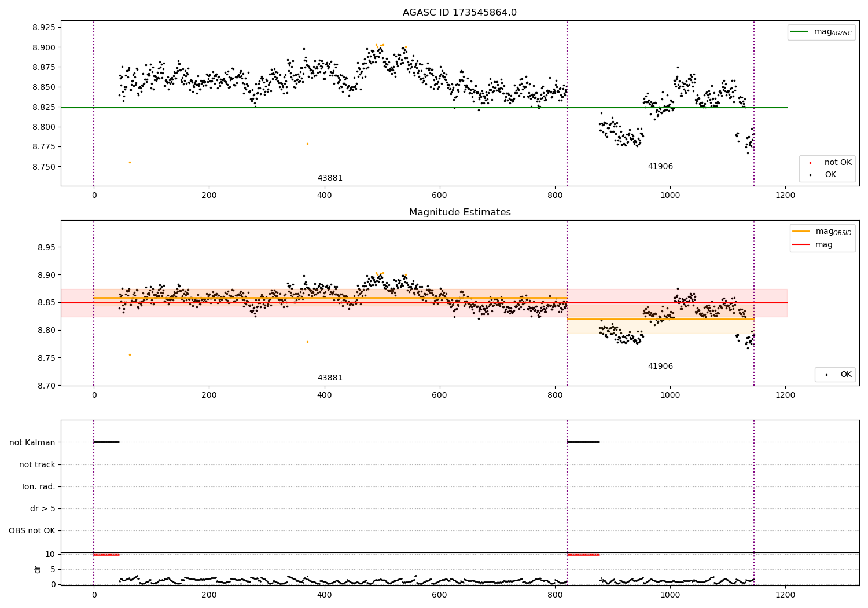Click red dr=10 segment near x=850
This screenshot has width=868, height=608.
pos(583,555)
